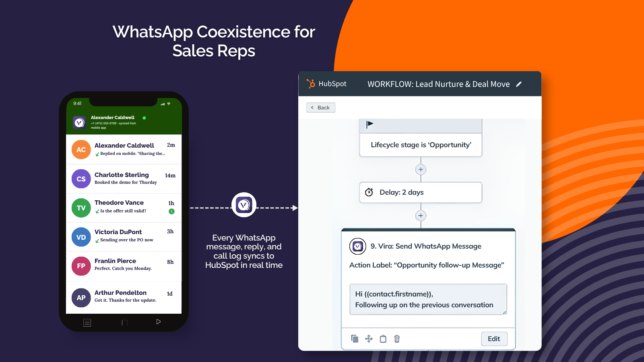Click the HubSpot logo in header
Screen dimensions: 644x362
click(326, 84)
